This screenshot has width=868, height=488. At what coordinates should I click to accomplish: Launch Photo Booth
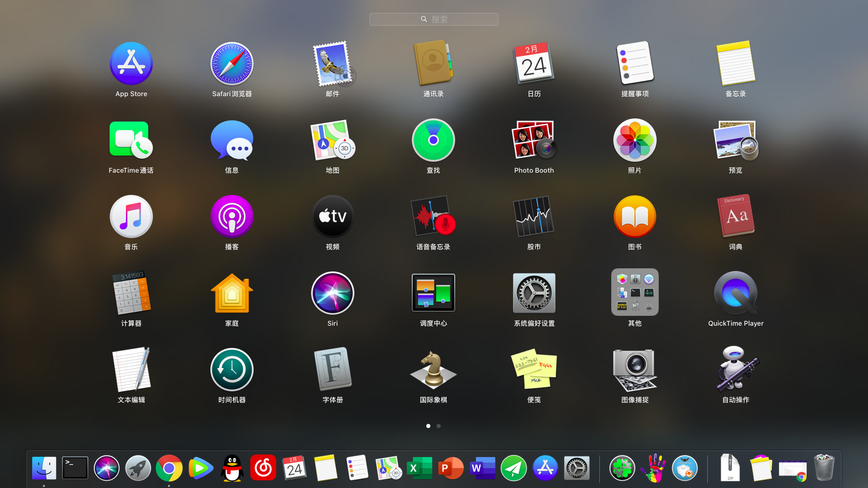(x=534, y=140)
